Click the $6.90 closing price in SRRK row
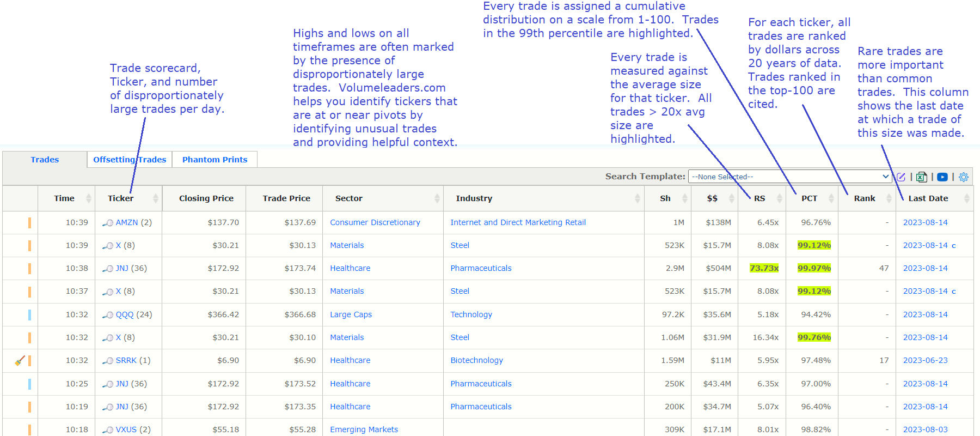This screenshot has height=436, width=980. pyautogui.click(x=228, y=360)
